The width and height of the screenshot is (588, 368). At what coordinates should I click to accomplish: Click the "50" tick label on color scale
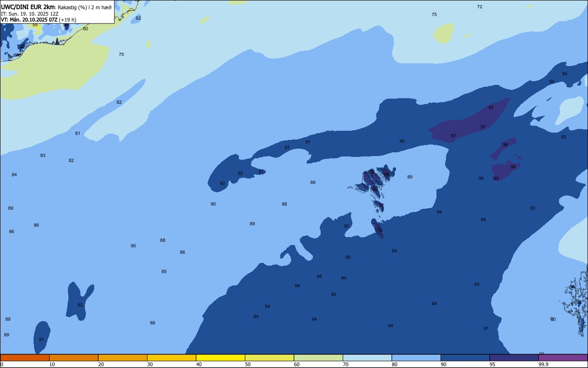coord(248,364)
